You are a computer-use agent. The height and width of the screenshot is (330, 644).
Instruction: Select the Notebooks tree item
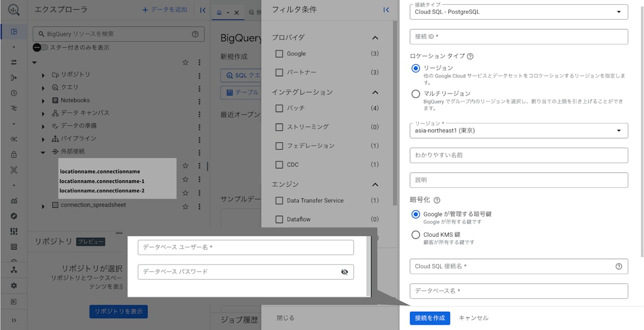point(75,100)
